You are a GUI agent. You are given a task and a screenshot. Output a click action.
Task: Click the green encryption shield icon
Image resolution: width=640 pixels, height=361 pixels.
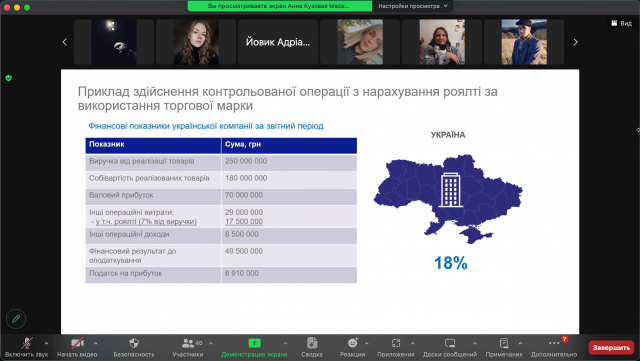tap(9, 78)
